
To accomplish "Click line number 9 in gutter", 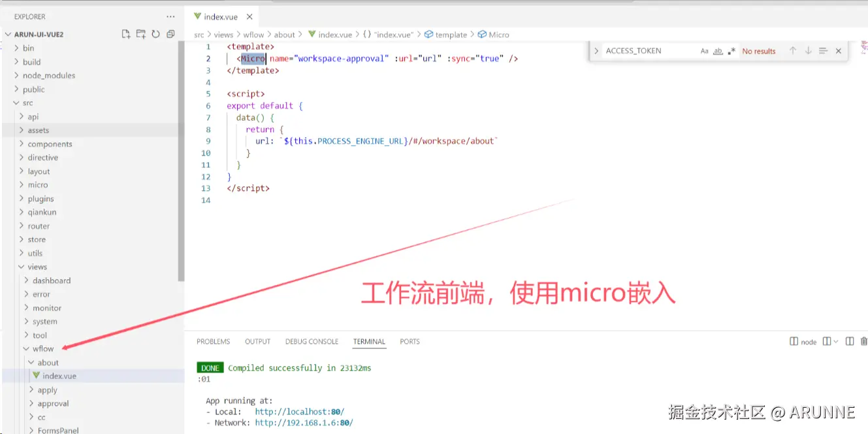I will 208,141.
